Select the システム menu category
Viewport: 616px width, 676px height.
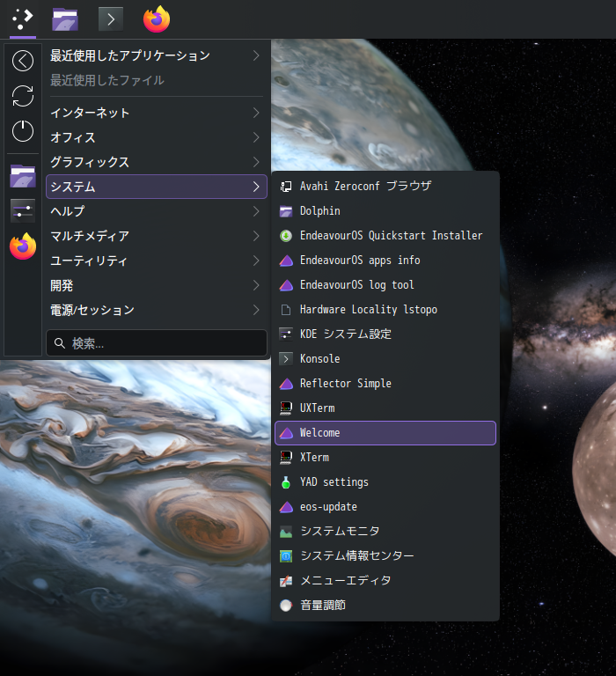point(157,187)
